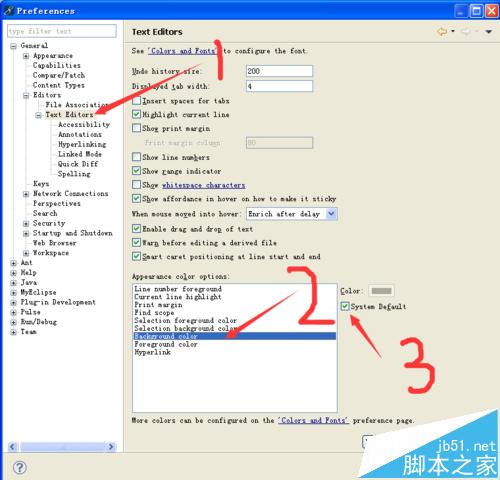The width and height of the screenshot is (500, 480).
Task: Open bottom 'Colors and Fonts' preference link
Action: [x=313, y=421]
